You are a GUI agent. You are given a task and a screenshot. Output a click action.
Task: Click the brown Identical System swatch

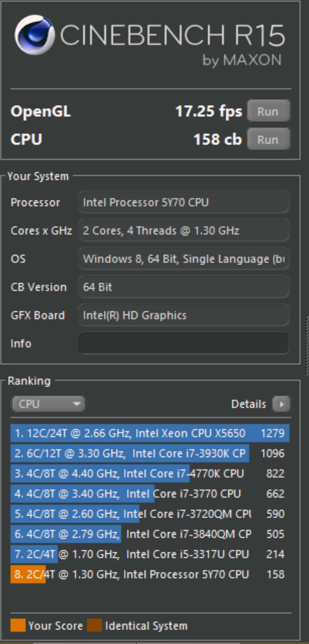(94, 625)
